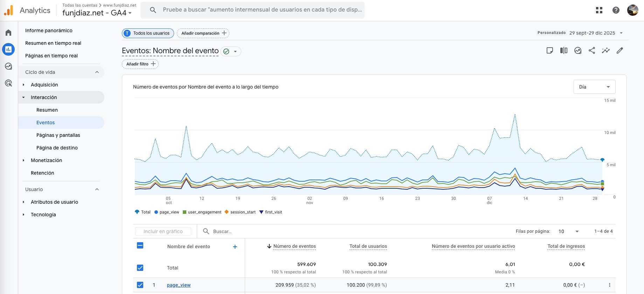The image size is (644, 294).
Task: Click the Share this report icon
Action: pyautogui.click(x=592, y=50)
